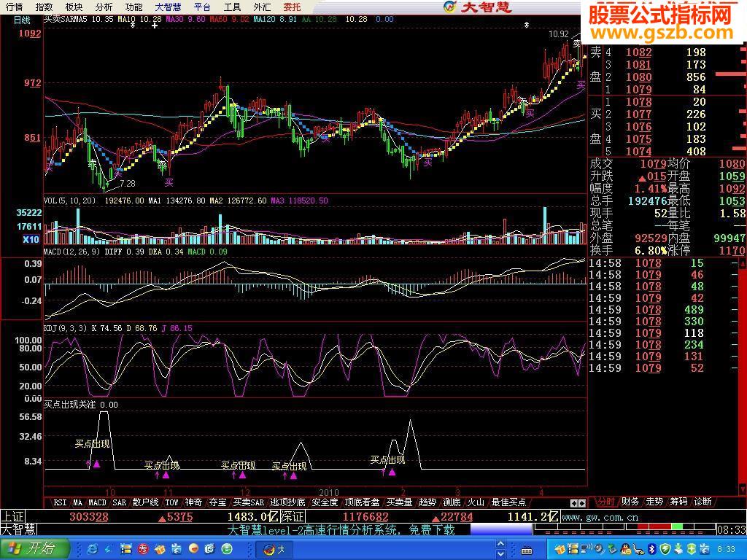Click the left arrow of indicator tab scroller
This screenshot has width=747, height=560.
(x=574, y=503)
